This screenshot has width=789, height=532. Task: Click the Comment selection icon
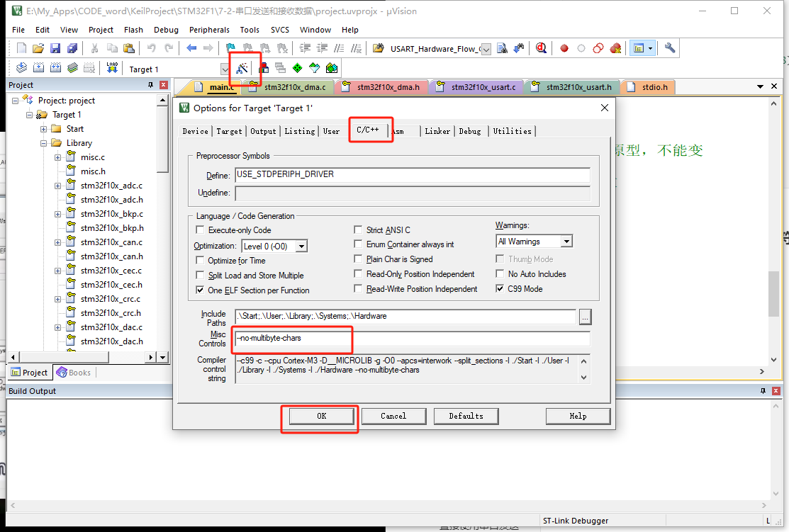339,48
